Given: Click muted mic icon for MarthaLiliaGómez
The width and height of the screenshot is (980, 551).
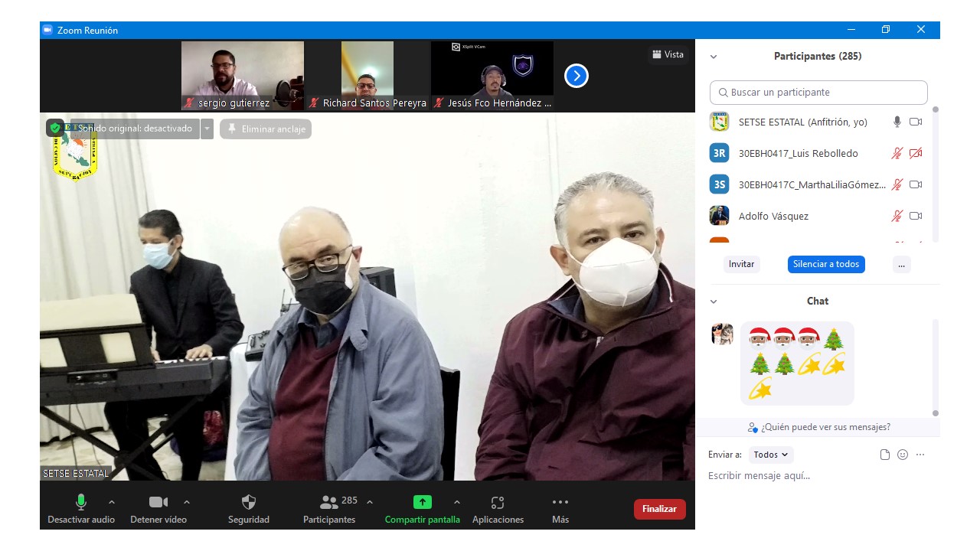Looking at the screenshot, I should coord(897,184).
